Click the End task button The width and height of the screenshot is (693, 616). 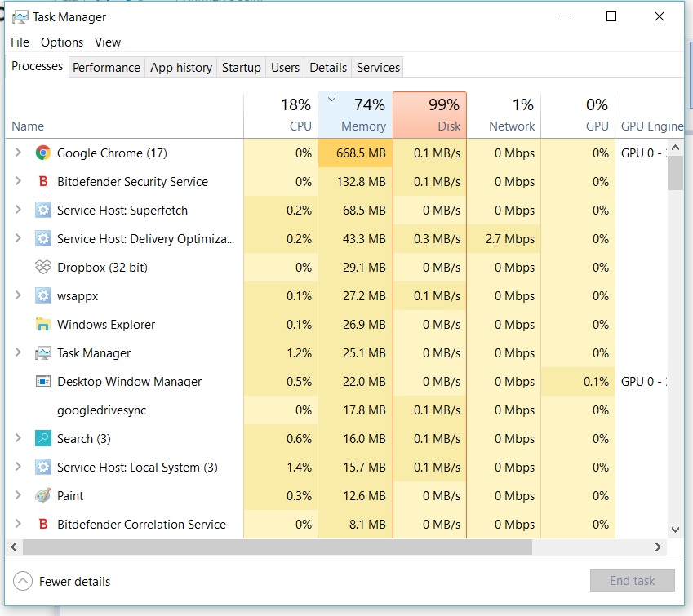pos(633,581)
